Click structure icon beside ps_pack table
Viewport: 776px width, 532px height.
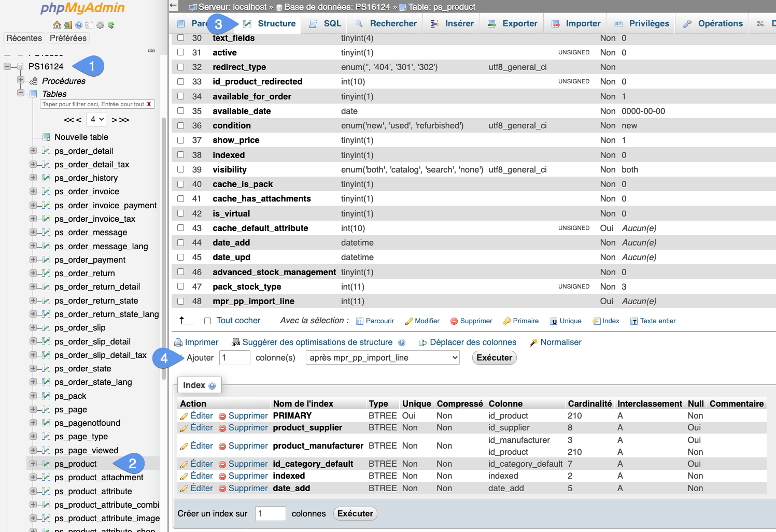pos(46,396)
